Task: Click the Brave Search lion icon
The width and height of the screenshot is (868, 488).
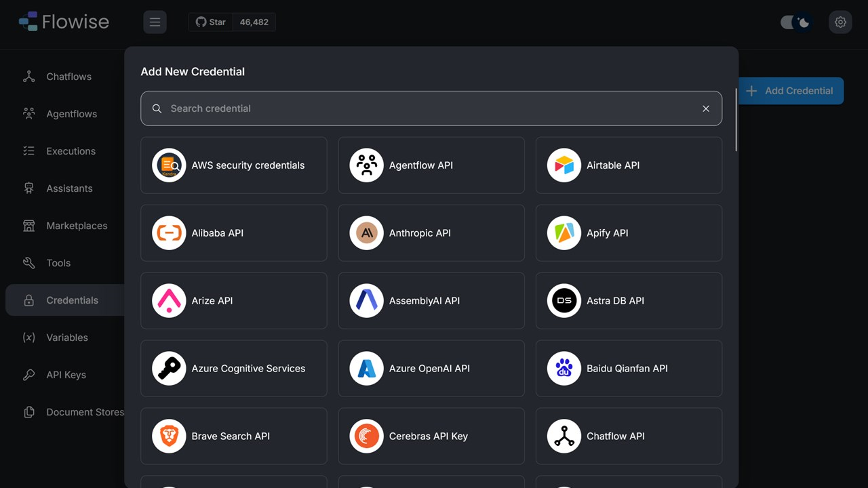Action: coord(169,436)
